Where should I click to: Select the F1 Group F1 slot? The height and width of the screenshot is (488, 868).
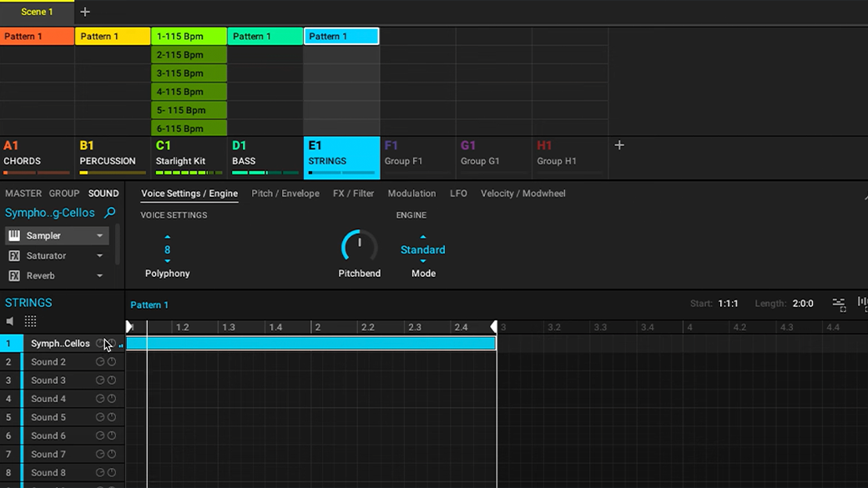coord(418,158)
